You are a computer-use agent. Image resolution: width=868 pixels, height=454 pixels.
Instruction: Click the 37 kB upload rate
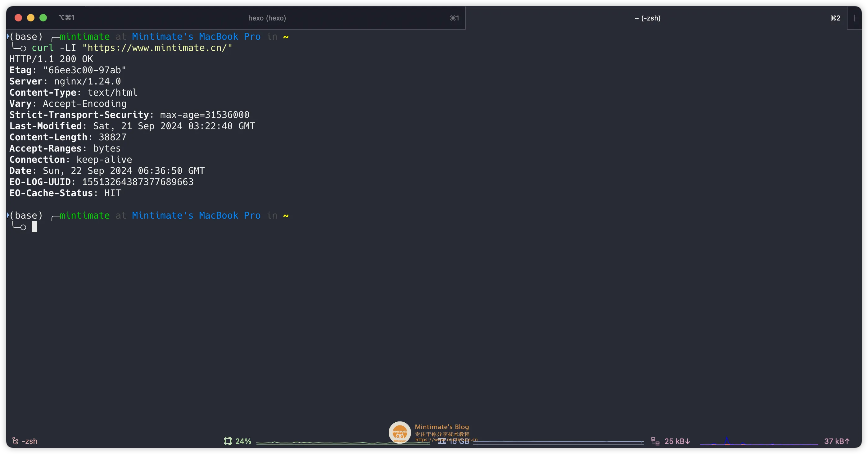point(837,441)
